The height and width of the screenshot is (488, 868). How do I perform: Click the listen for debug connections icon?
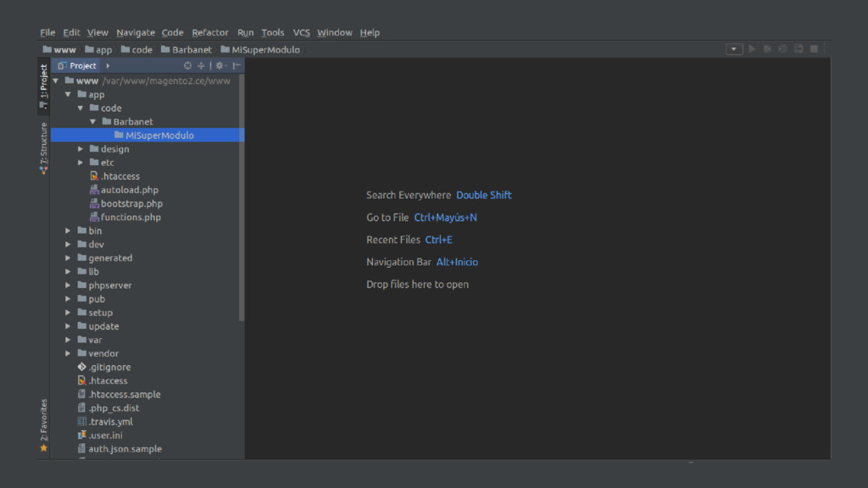(798, 48)
